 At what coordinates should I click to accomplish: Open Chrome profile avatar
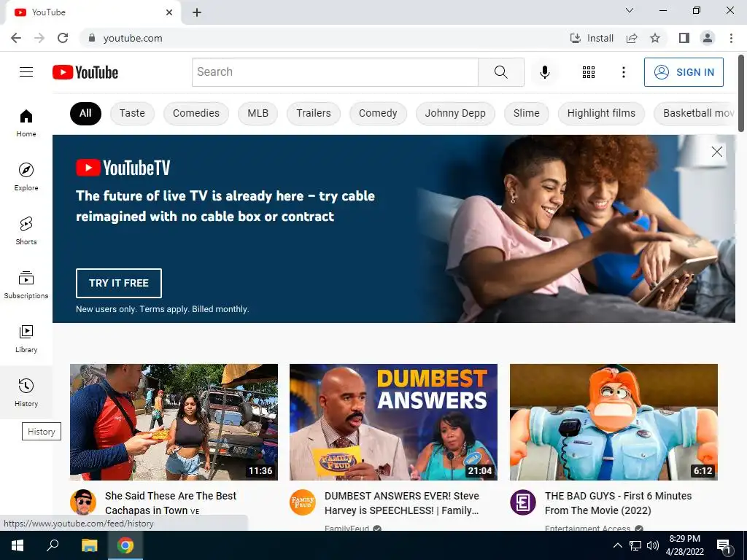coord(708,38)
